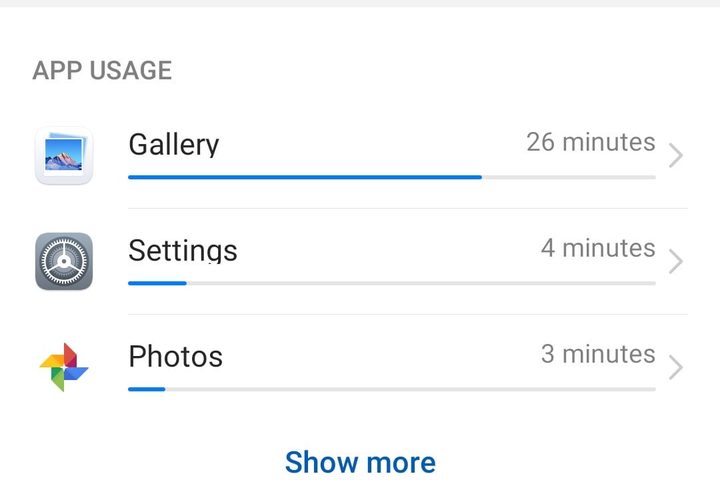The image size is (720, 480).
Task: Click blue filled part of Photos usage bar
Action: (146, 389)
